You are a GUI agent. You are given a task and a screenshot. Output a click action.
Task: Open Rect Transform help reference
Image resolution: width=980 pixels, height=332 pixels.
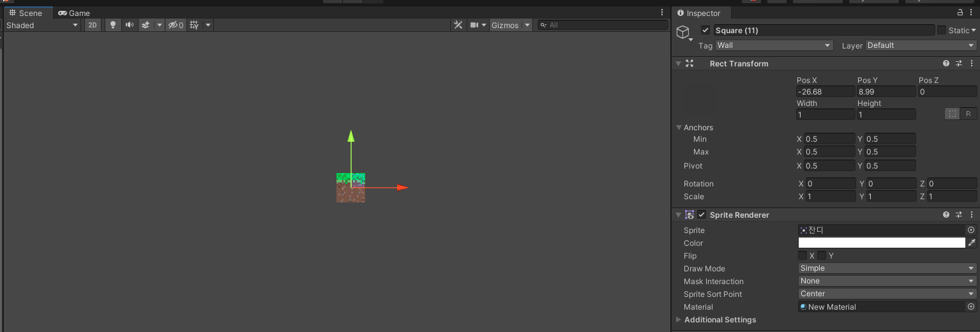tap(946, 63)
